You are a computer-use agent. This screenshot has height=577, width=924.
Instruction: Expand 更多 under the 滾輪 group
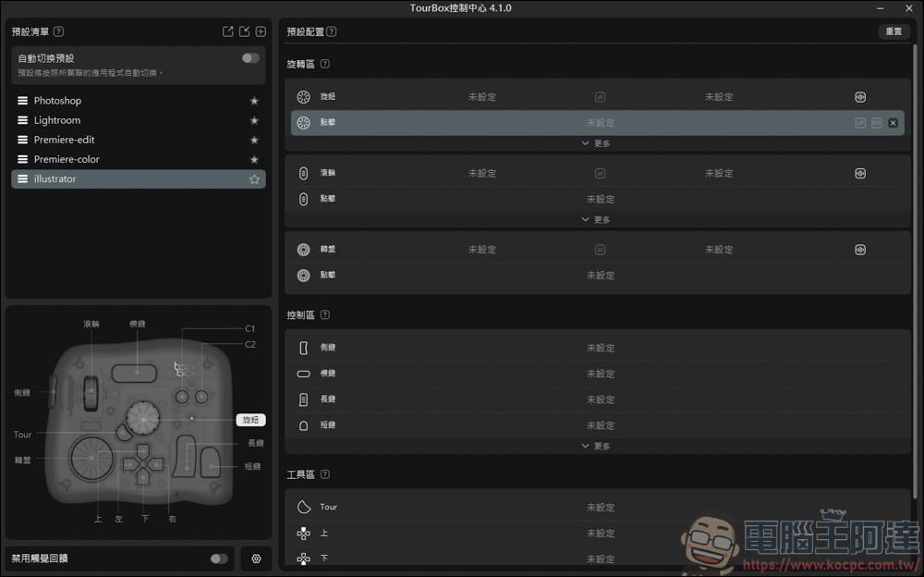point(596,219)
